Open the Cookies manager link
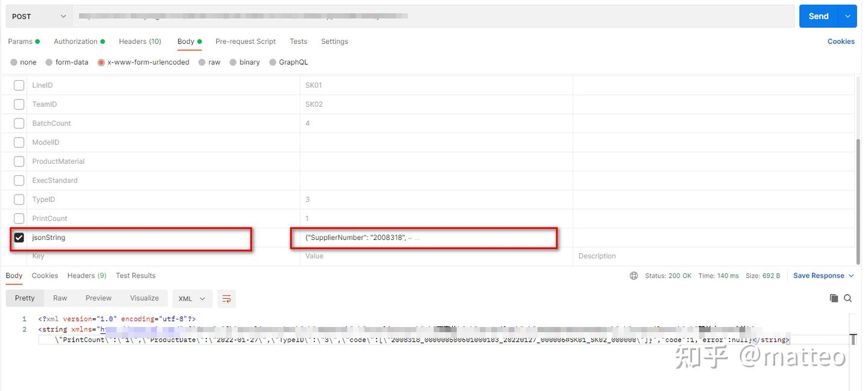 [x=841, y=41]
